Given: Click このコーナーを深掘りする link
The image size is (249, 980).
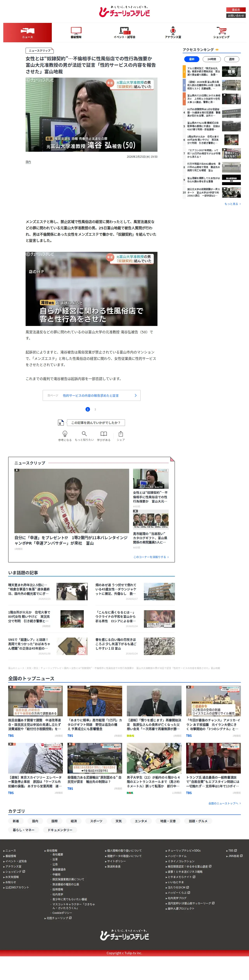Looking at the screenshot, I should click(151, 557).
